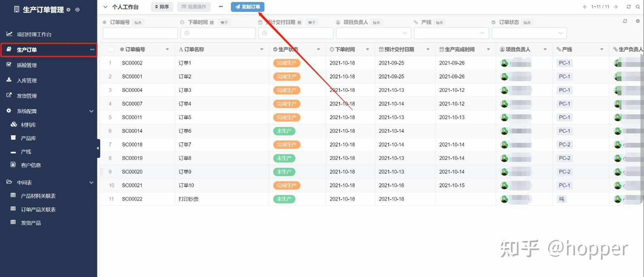Screen dimensions: 644x277
Task: Click the 排序 sort button
Action: click(162, 7)
